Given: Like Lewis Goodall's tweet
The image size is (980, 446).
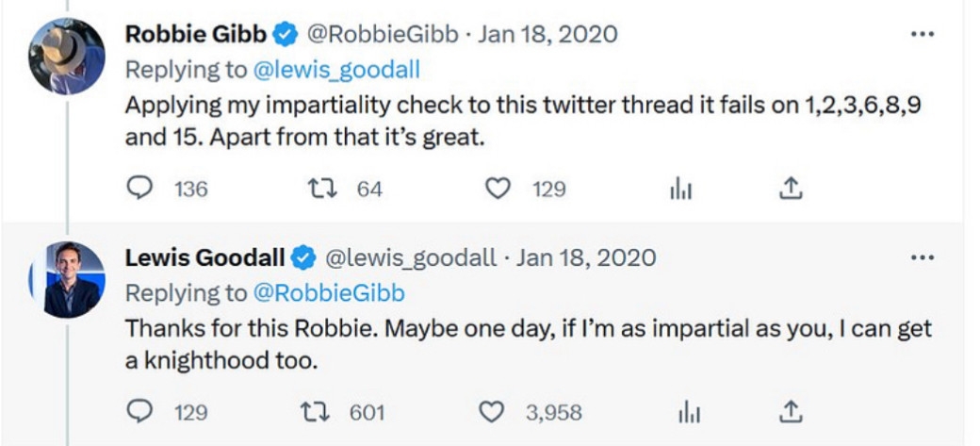Looking at the screenshot, I should [x=492, y=412].
